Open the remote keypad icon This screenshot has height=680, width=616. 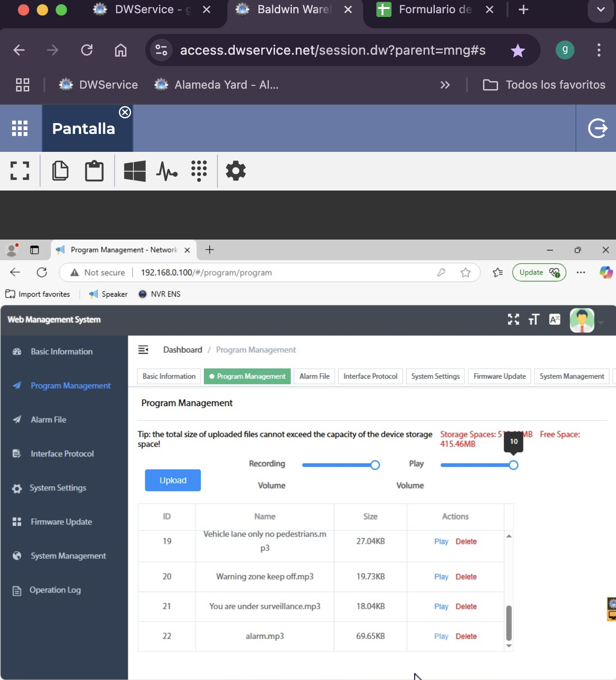[x=199, y=171]
